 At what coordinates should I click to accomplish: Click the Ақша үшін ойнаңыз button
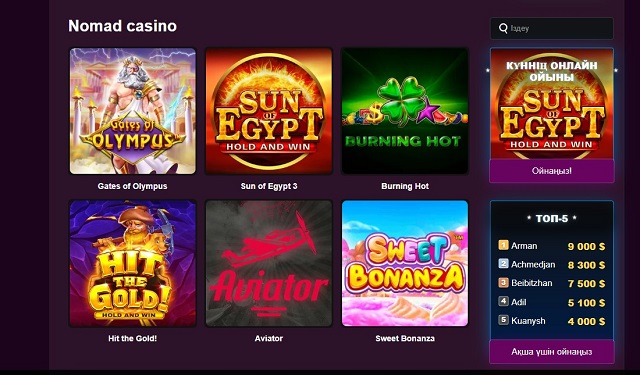[552, 351]
